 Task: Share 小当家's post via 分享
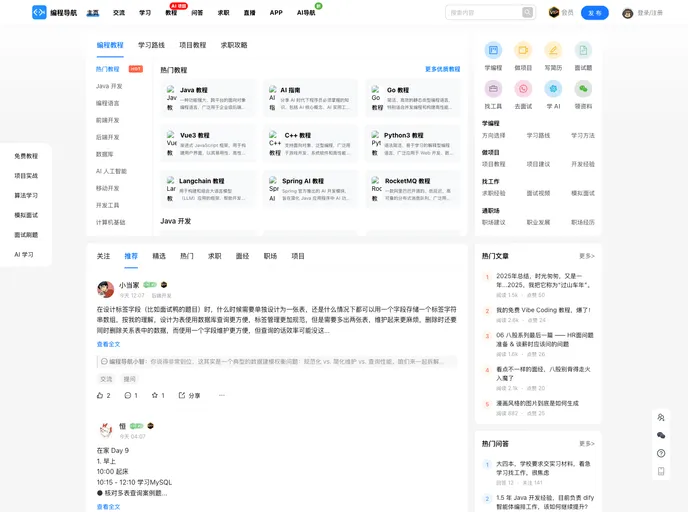(189, 395)
